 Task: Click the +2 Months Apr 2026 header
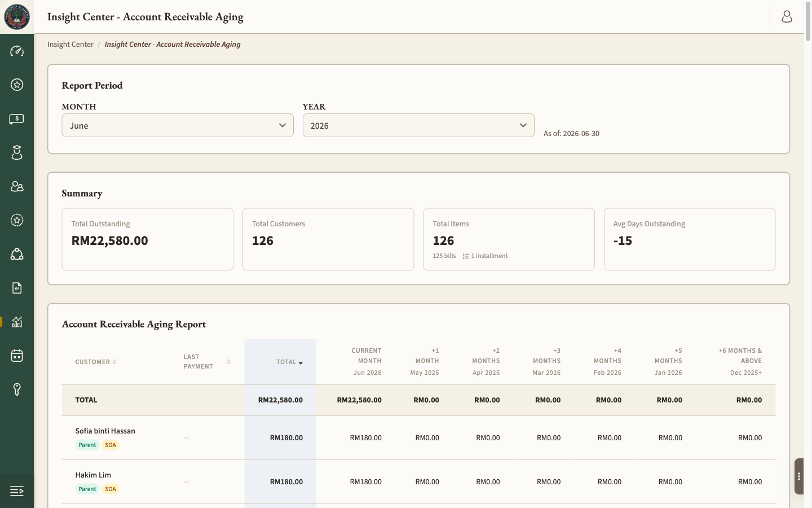486,361
